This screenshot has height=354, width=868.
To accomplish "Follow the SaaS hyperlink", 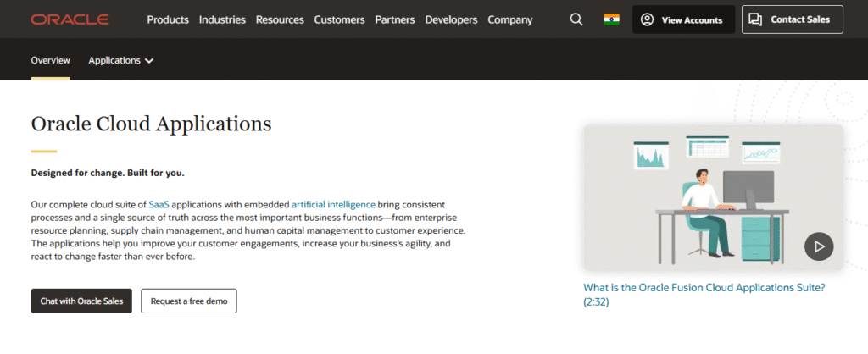I will 159,205.
